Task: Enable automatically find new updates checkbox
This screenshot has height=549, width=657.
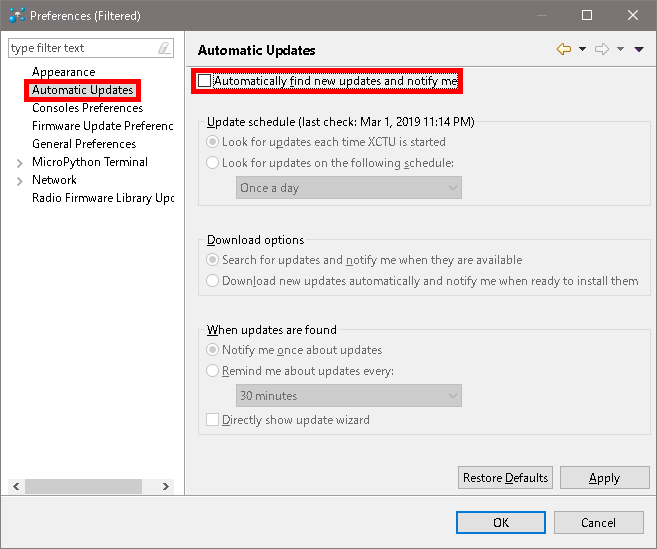Action: pos(205,81)
